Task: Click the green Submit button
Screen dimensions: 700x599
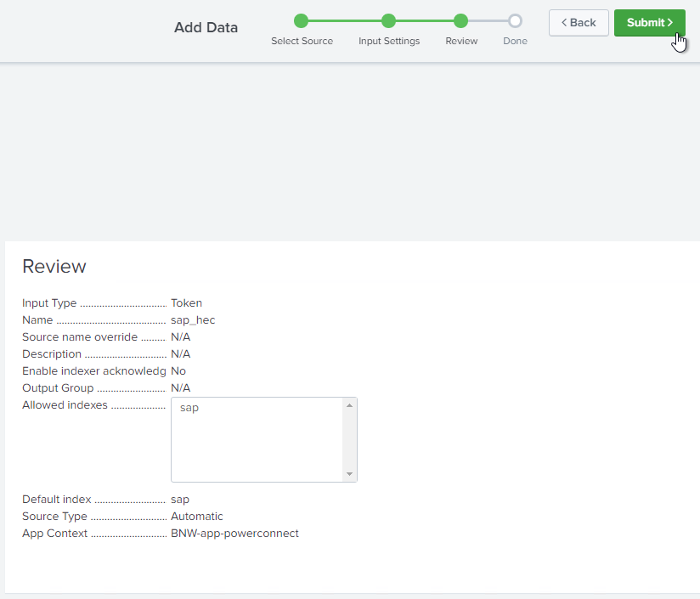Action: click(649, 23)
